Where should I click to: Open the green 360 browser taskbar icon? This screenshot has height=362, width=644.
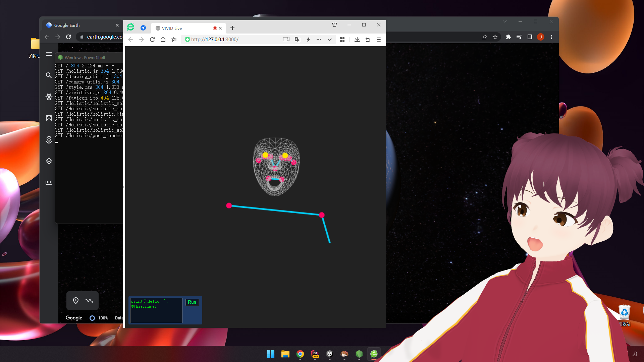374,354
